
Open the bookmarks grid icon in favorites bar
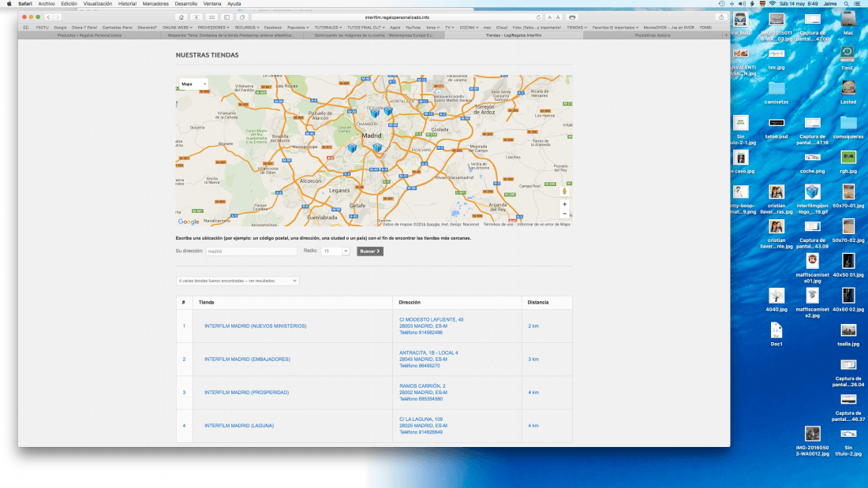click(x=26, y=28)
